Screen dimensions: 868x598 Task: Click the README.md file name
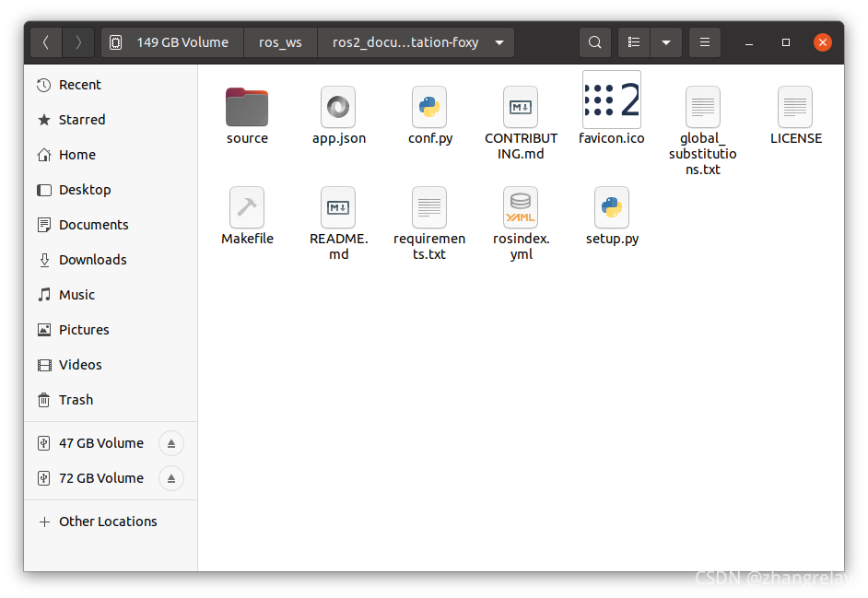pyautogui.click(x=339, y=246)
